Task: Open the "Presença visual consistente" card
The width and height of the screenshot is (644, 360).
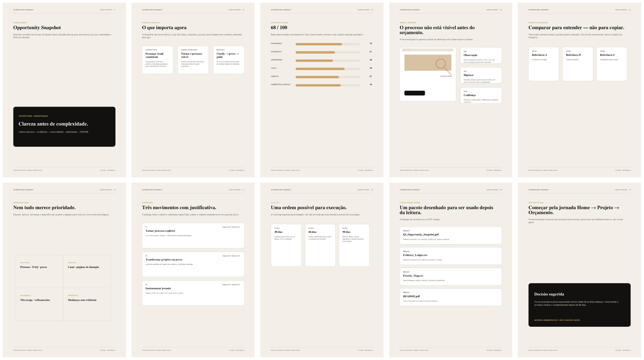Action: (x=158, y=60)
